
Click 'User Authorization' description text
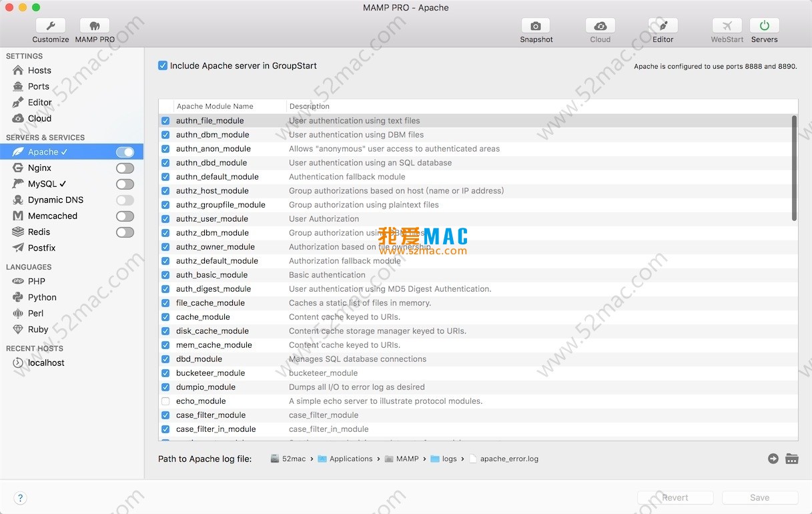click(324, 219)
